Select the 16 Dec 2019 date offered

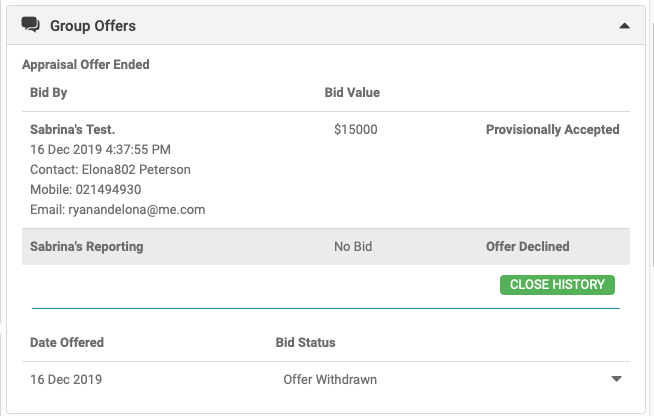click(x=66, y=380)
